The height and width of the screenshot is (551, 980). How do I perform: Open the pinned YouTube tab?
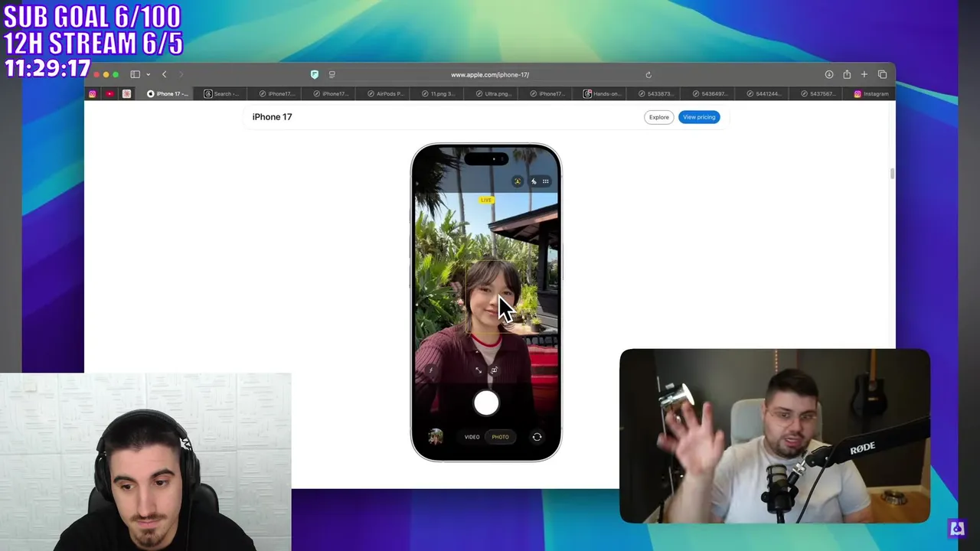tap(110, 93)
